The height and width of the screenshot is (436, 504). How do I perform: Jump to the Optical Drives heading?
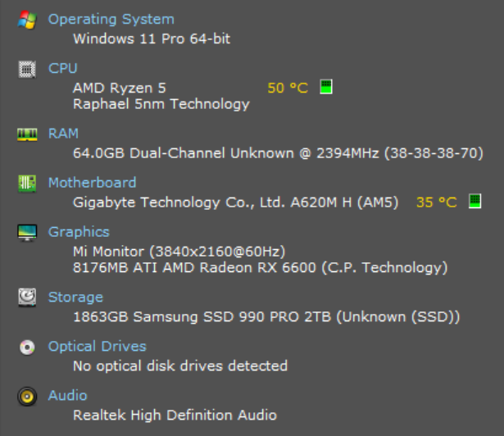[x=97, y=347]
